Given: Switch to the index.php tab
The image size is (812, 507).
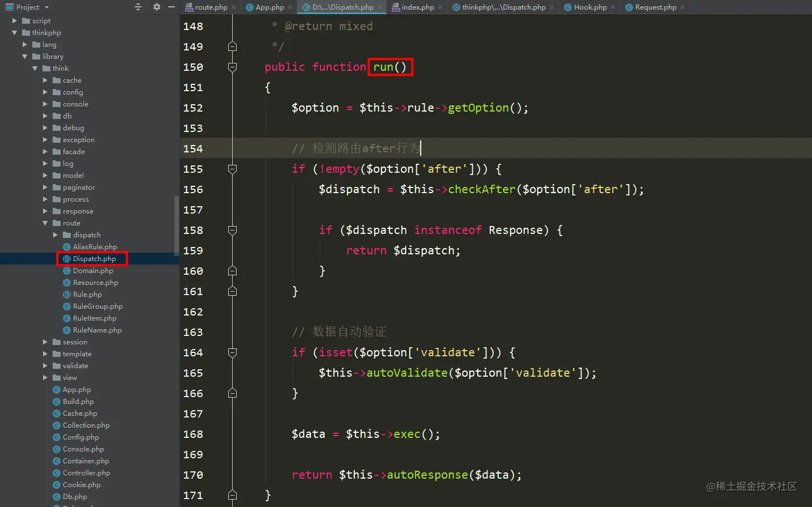Looking at the screenshot, I should tap(418, 7).
